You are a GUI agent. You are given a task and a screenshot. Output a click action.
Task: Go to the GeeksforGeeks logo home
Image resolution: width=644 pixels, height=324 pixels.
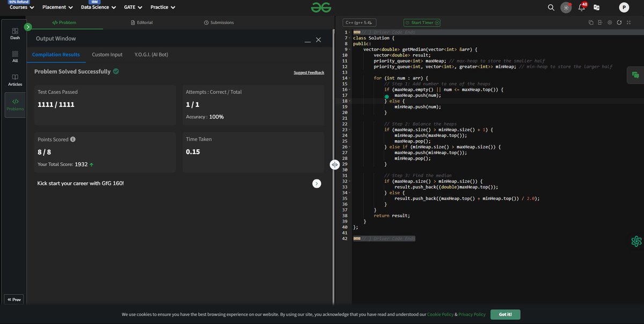click(321, 7)
